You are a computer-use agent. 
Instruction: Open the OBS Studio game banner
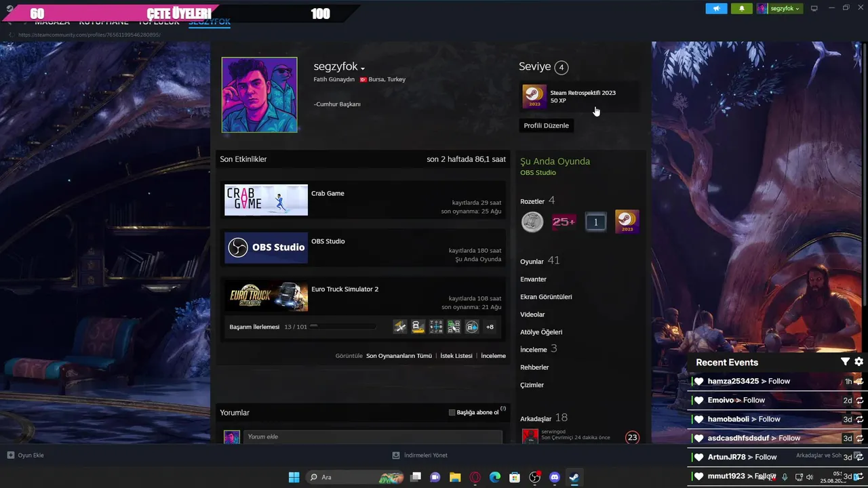tap(266, 247)
